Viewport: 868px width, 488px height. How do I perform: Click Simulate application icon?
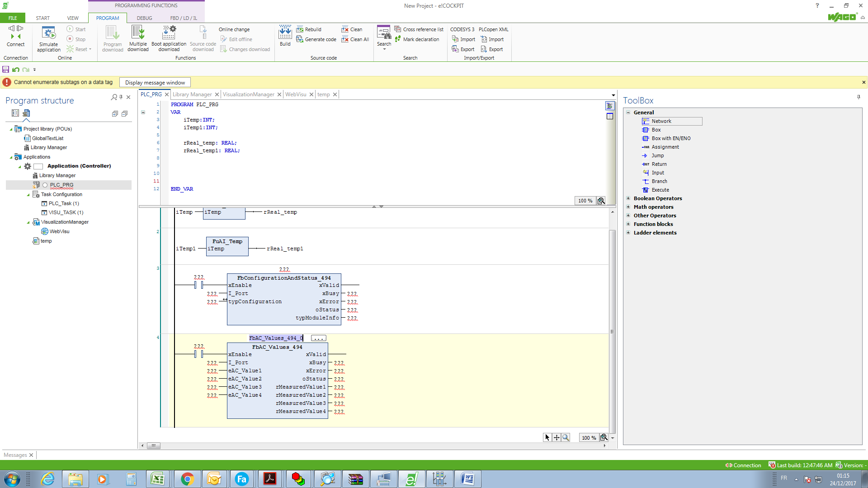tap(48, 33)
